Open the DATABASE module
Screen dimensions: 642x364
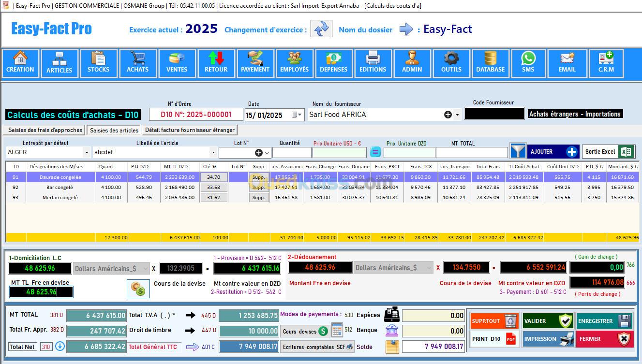[490, 63]
